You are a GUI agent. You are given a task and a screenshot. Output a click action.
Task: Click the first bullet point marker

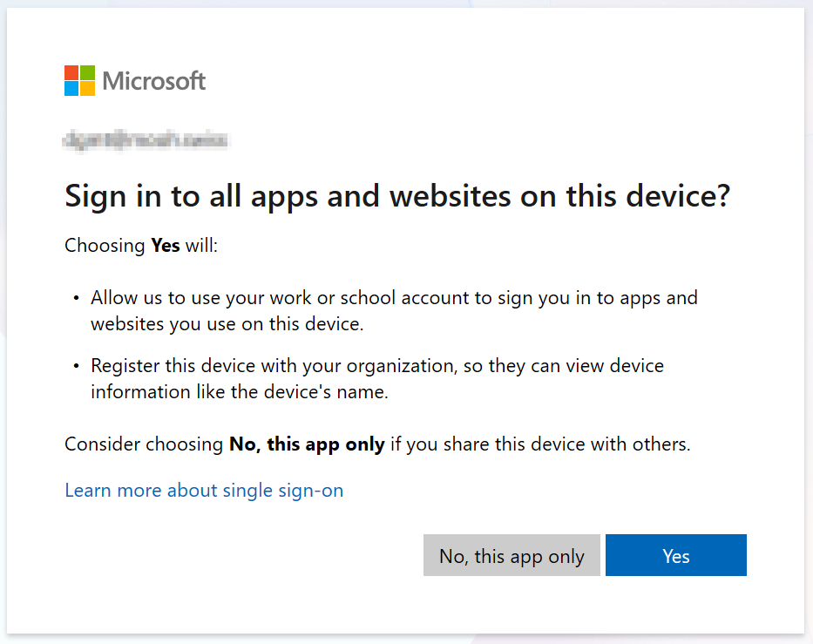coord(77,298)
